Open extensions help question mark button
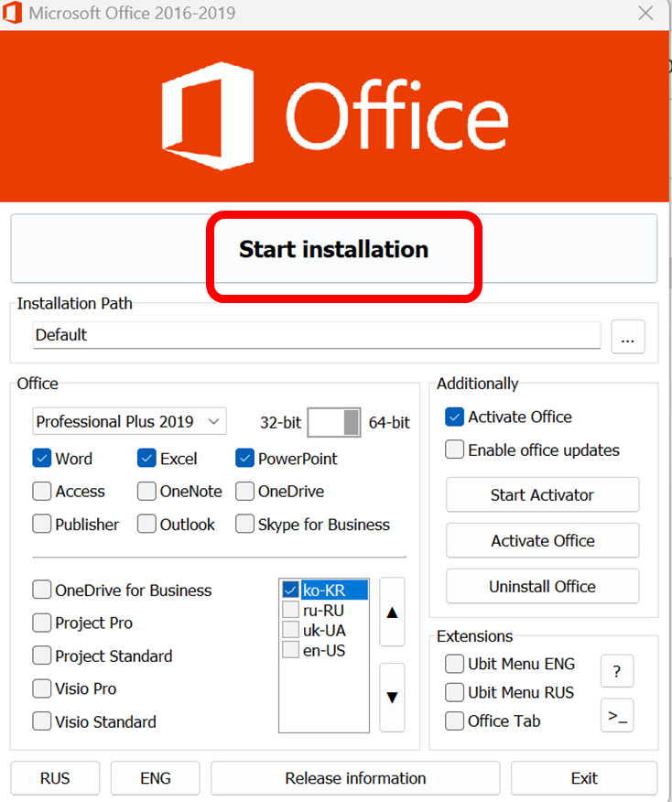672x802 pixels. [617, 670]
